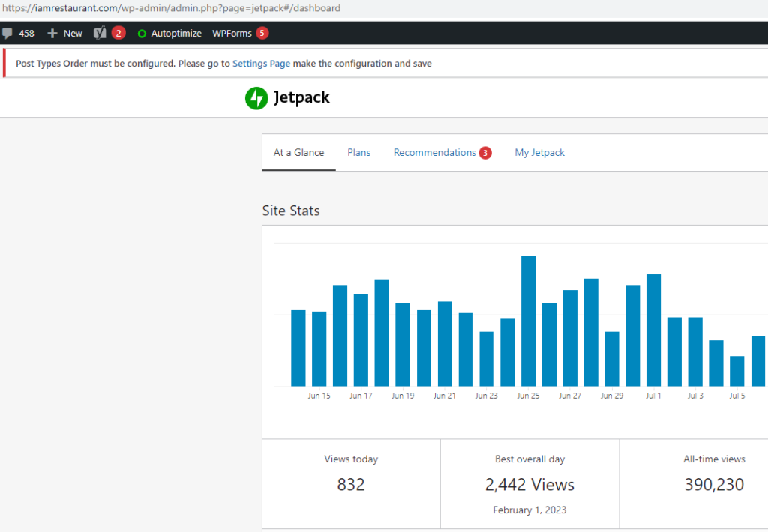768x532 pixels.
Task: Click the Jul 5 axis label
Action: point(737,396)
